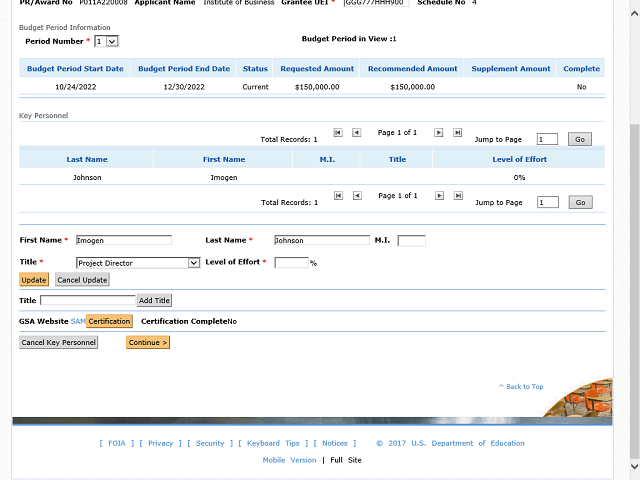Screen dimensions: 640x480
Task: Go to previous page in upper pagination
Action: (357, 133)
